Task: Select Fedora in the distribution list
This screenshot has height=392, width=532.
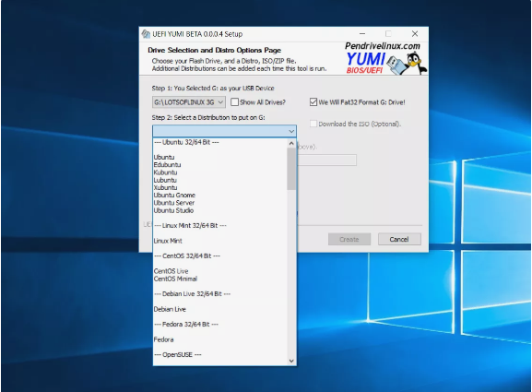Action: pos(163,339)
